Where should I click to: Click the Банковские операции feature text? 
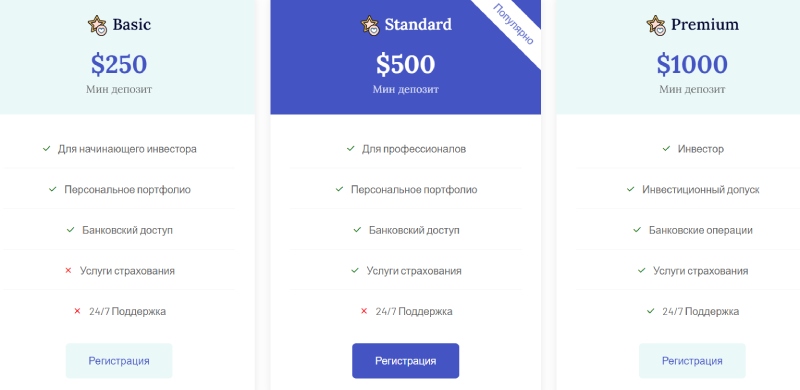pyautogui.click(x=701, y=230)
